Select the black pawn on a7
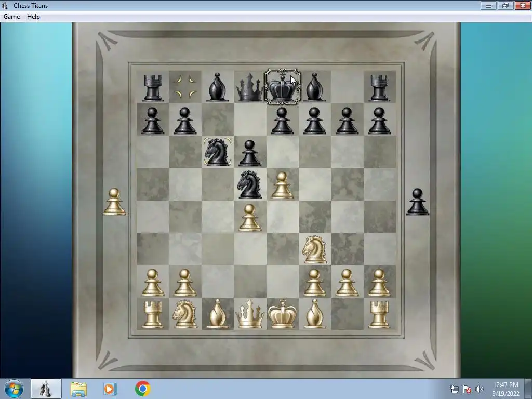The width and height of the screenshot is (532, 399). (x=152, y=121)
